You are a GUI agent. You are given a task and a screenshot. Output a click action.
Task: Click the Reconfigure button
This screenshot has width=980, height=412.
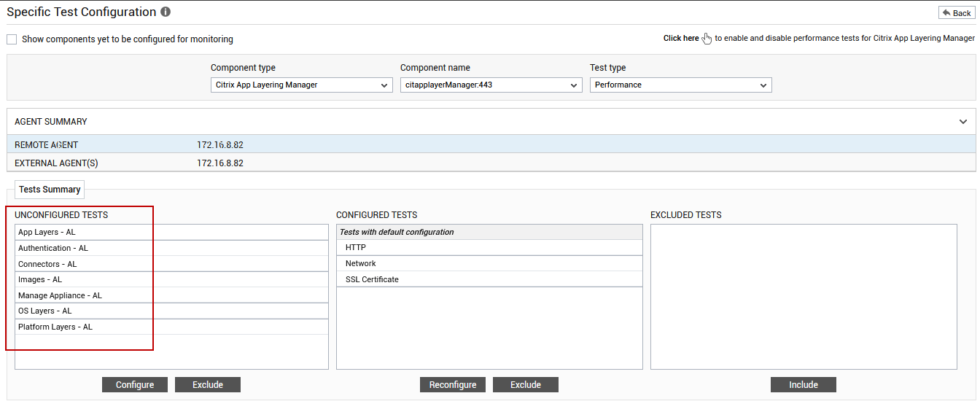pos(453,385)
